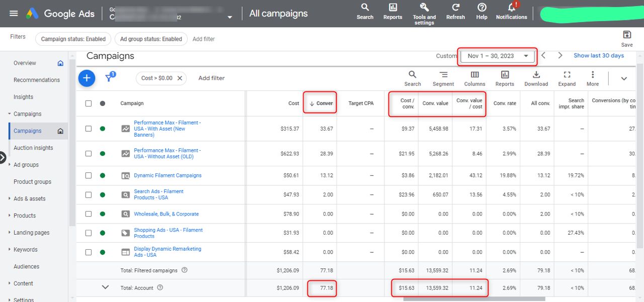The width and height of the screenshot is (644, 302).
Task: Click the blue plus new campaign button
Action: coord(87,78)
